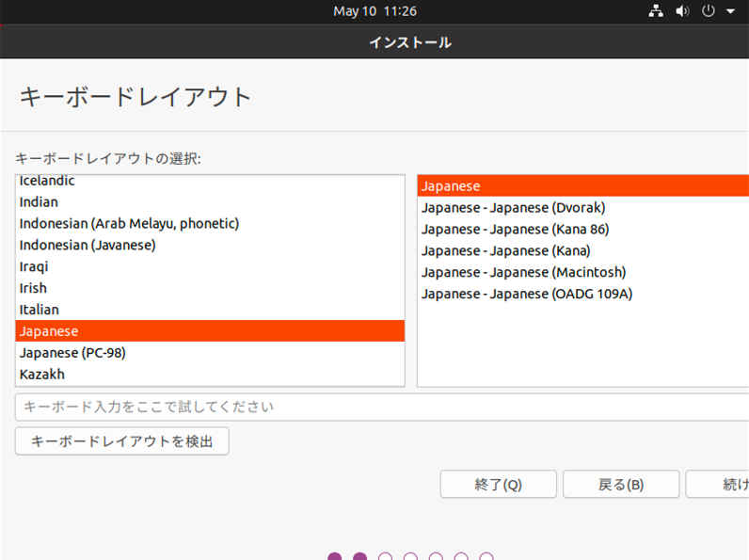The height and width of the screenshot is (560, 749).
Task: Choose Indonesian (Javanese) layout
Action: click(x=88, y=245)
